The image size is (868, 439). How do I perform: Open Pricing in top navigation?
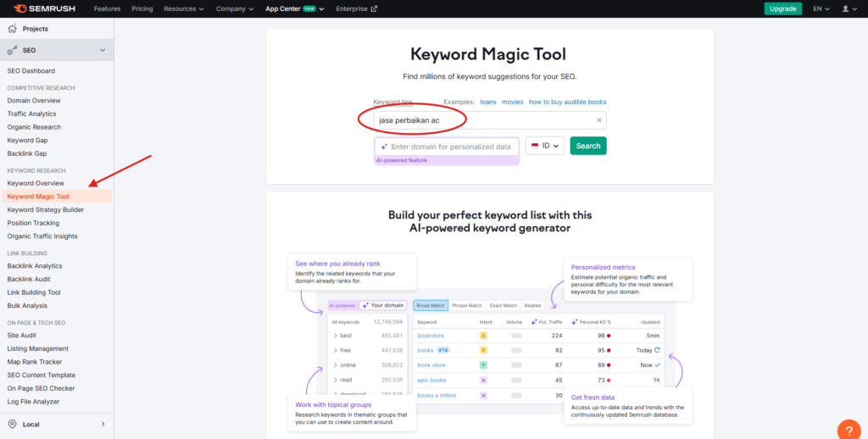pos(142,8)
